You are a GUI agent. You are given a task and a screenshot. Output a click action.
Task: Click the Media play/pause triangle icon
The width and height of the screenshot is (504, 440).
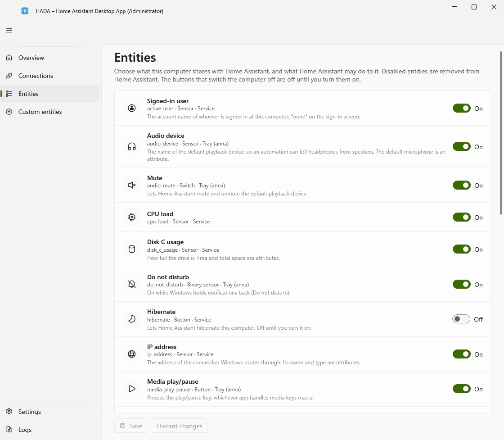tap(132, 389)
